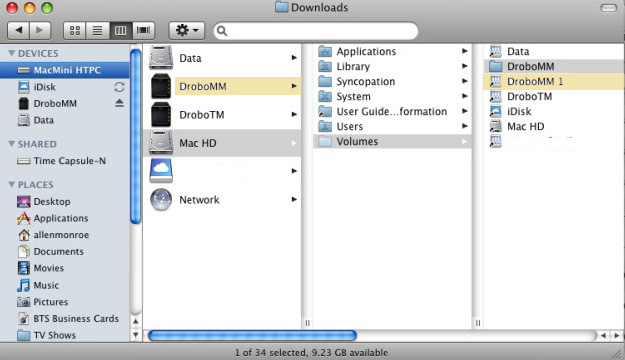Click in the Finder search field

(316, 31)
